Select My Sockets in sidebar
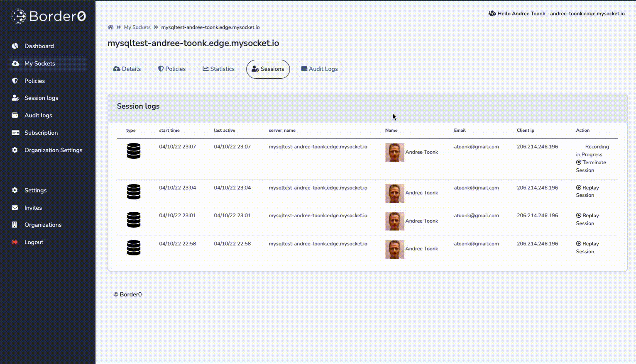636x364 pixels. [47, 63]
